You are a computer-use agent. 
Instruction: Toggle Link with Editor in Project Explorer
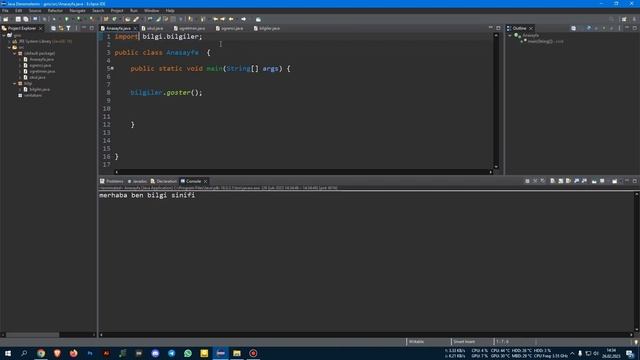click(x=61, y=28)
